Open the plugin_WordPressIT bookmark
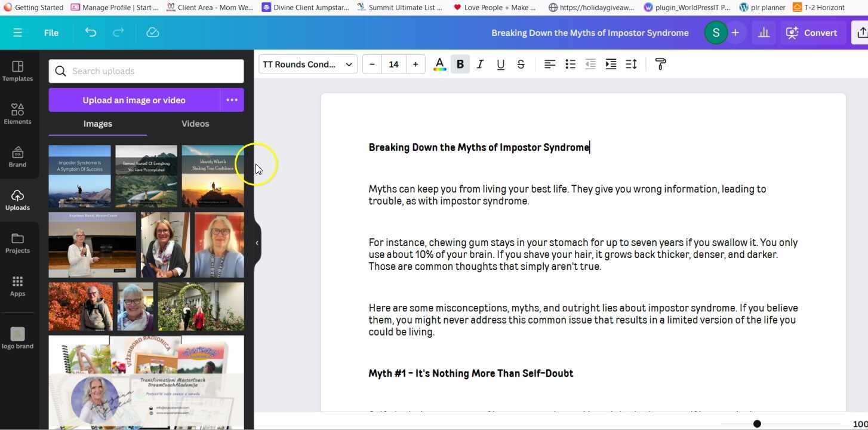Screen dimensions: 868x430 click(x=687, y=7)
